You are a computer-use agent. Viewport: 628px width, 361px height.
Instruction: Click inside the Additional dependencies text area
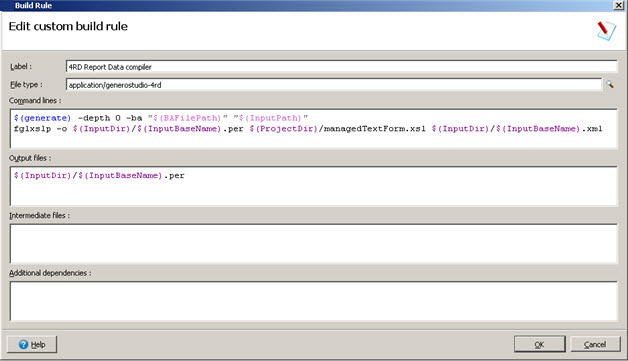[x=314, y=301]
